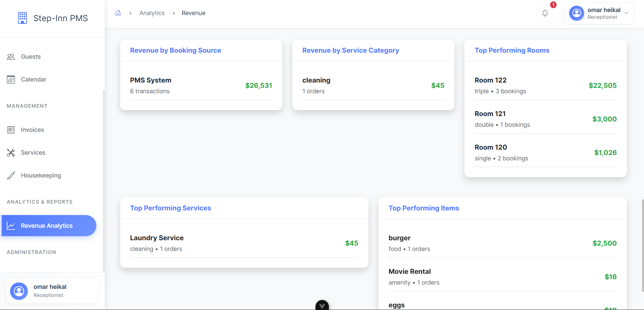Click the home icon in the breadcrumb
This screenshot has height=310, width=644.
point(118,12)
